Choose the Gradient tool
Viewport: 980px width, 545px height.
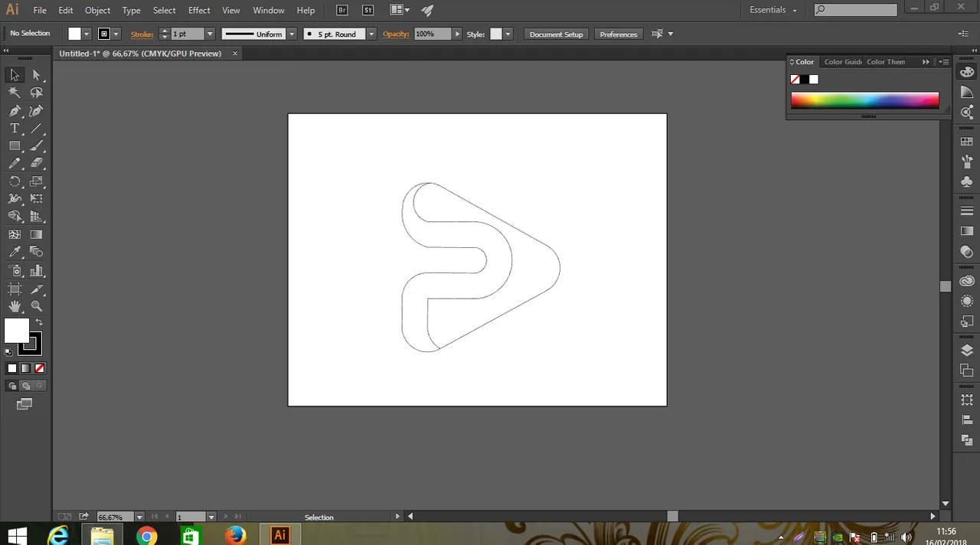coord(36,235)
